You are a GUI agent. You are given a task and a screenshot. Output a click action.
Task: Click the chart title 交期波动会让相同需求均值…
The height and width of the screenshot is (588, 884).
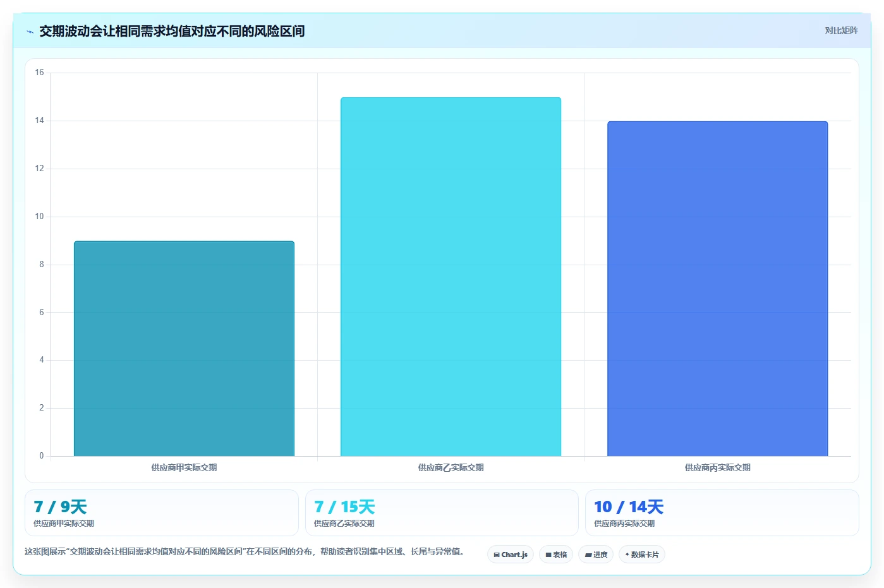tap(172, 31)
